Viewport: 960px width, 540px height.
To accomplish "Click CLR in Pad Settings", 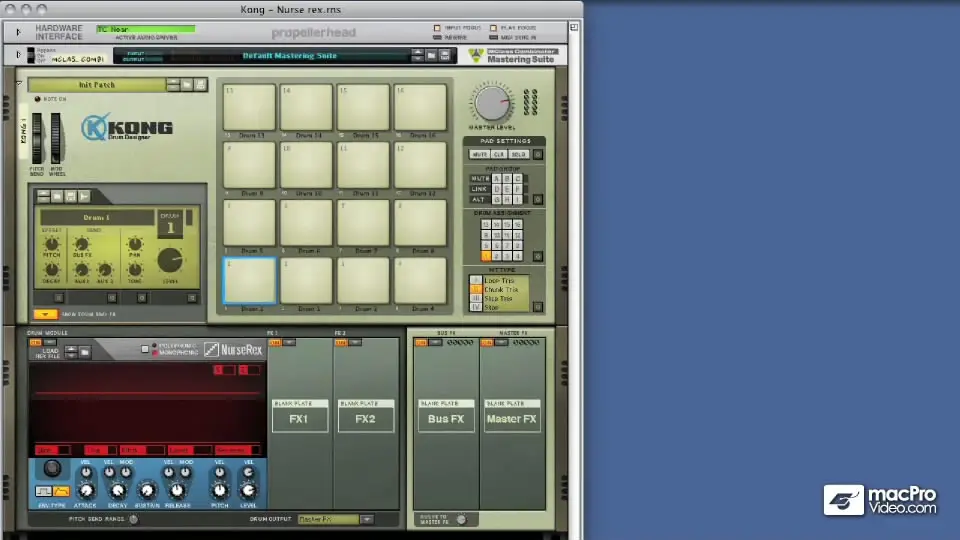I will [498, 154].
